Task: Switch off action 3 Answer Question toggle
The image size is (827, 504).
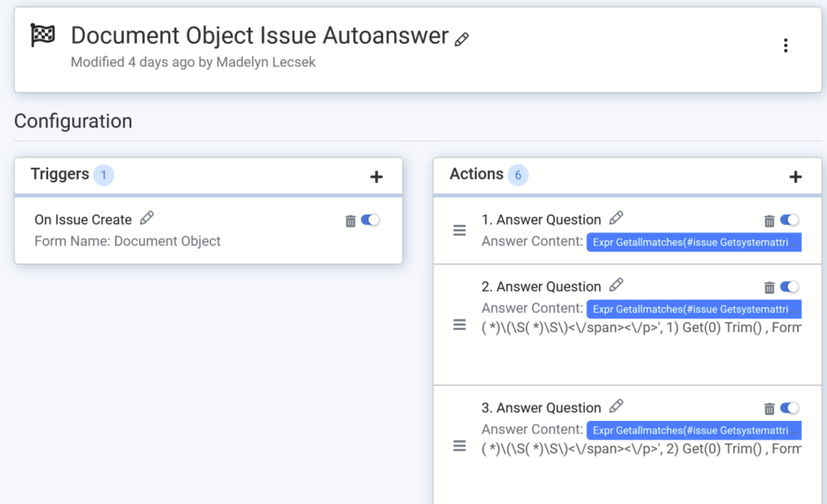Action: (x=789, y=408)
